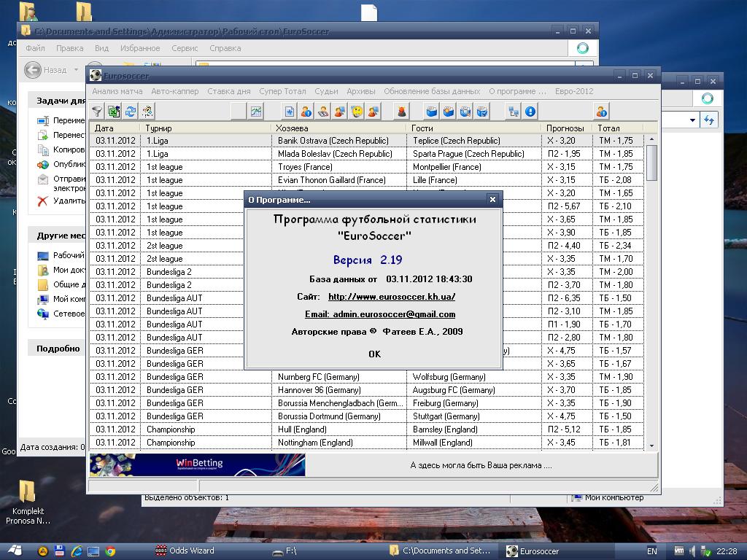This screenshot has width=747, height=560.
Task: Click the WinBetting advertisement banner
Action: pyautogui.click(x=197, y=464)
